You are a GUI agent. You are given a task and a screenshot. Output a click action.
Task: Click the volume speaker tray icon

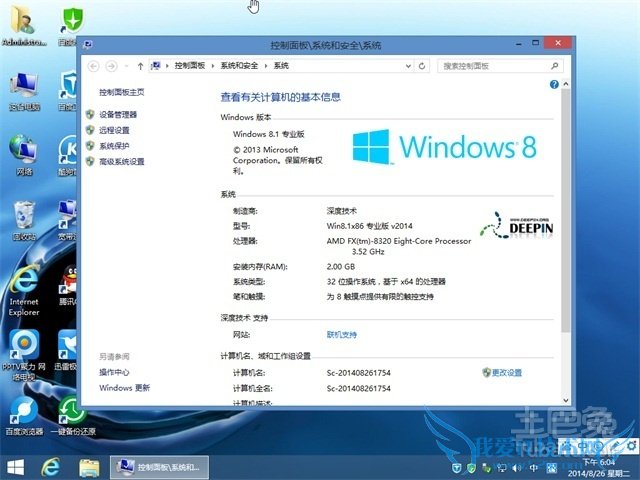pos(517,468)
